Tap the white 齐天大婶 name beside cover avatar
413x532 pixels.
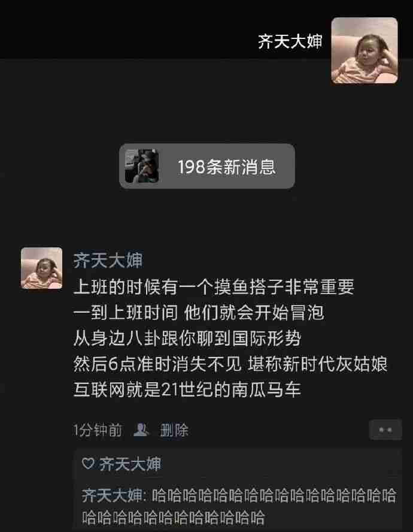pos(290,42)
